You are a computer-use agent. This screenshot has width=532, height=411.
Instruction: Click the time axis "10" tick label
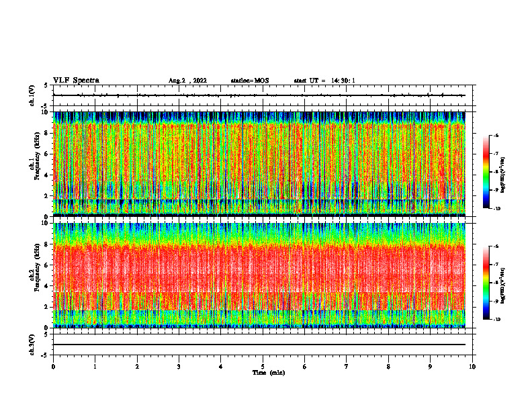tap(472, 367)
